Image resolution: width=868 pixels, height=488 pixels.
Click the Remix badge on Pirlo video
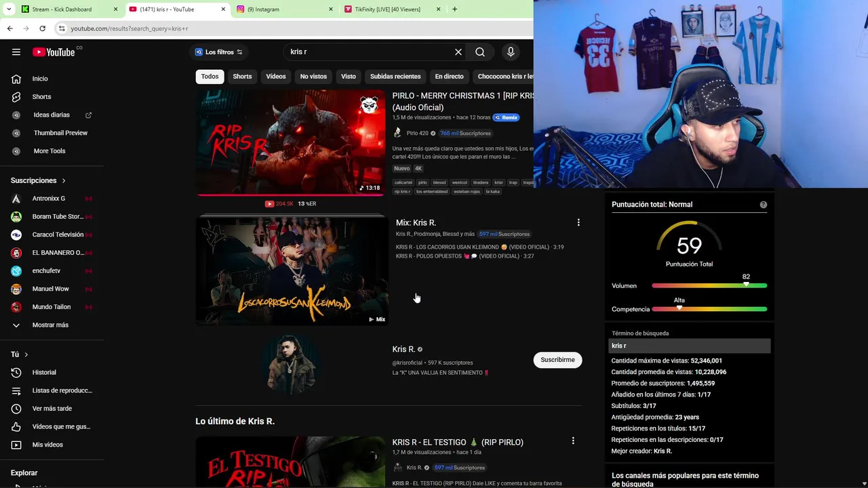pos(506,117)
